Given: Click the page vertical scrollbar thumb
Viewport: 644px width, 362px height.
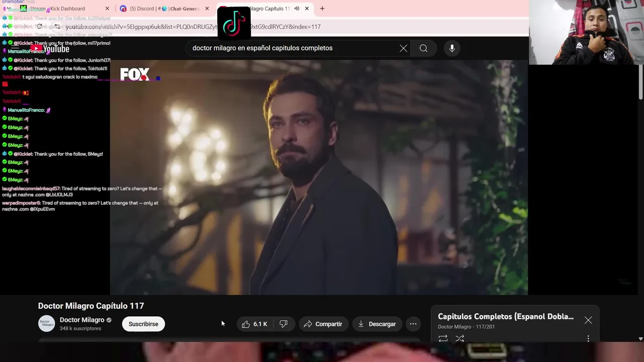Looking at the screenshot, I should [640, 82].
